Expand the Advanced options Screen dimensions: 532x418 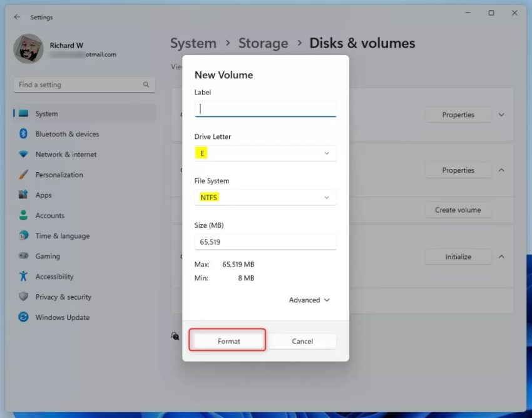click(x=309, y=300)
